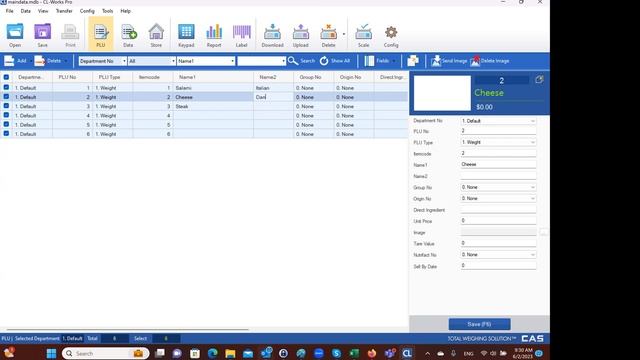Open the Data toolbar icon
640x360 pixels.
click(128, 35)
